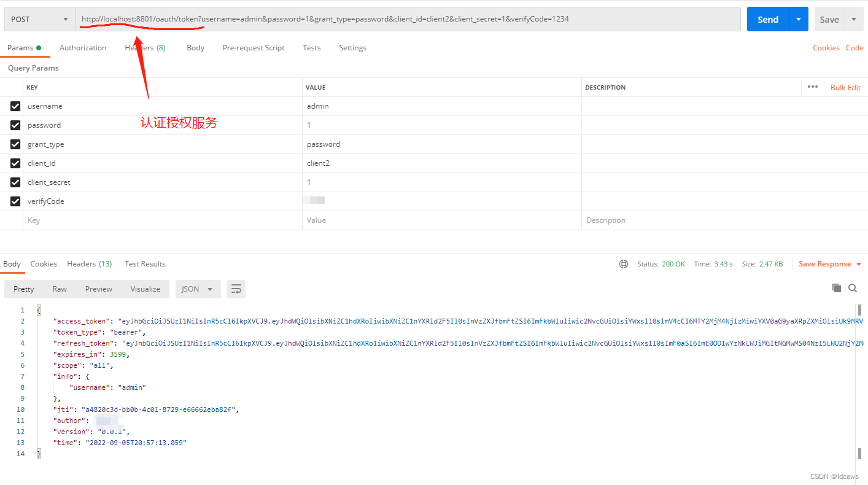Click the "time" line in response
The image size is (868, 485).
tap(120, 443)
